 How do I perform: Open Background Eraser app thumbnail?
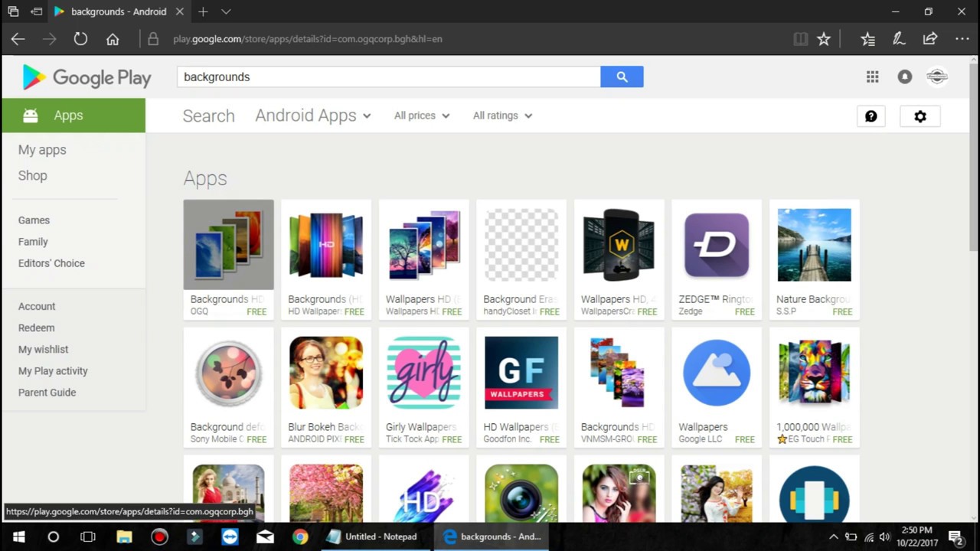[521, 245]
